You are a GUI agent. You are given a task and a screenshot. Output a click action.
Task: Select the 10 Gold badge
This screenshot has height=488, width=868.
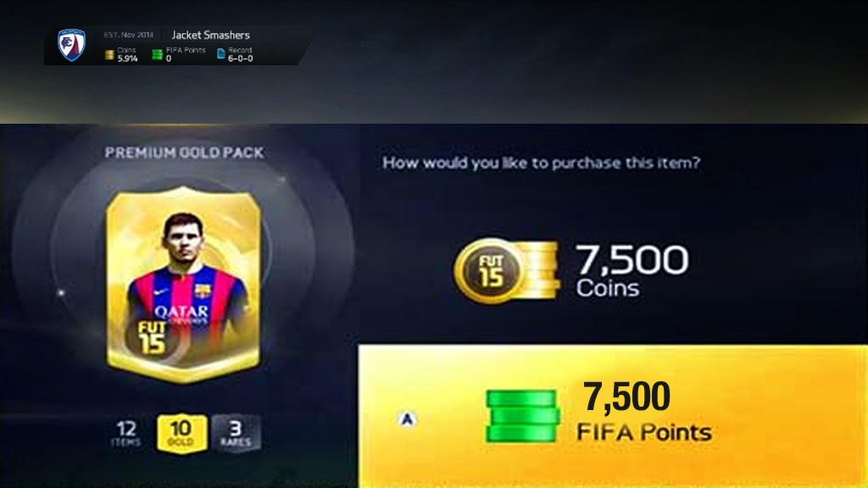[x=181, y=433]
